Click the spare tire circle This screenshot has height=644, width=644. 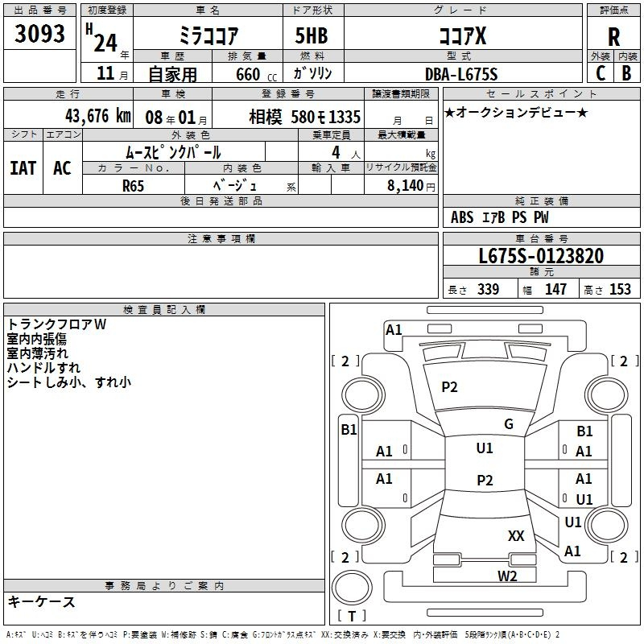pyautogui.click(x=352, y=588)
